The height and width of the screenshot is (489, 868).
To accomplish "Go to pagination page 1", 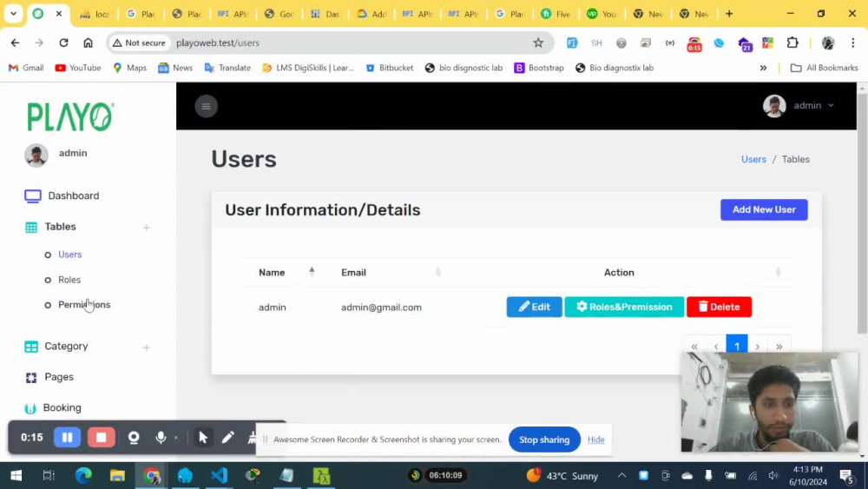I will [737, 345].
